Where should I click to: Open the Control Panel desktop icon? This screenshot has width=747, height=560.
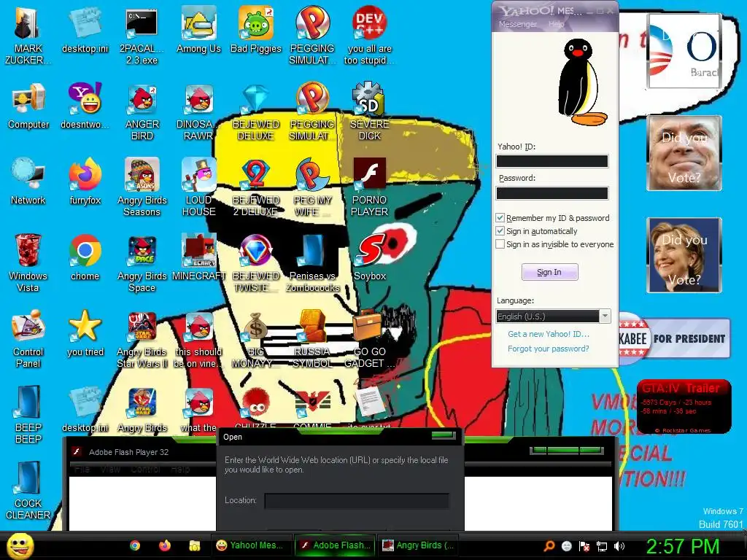tap(28, 340)
